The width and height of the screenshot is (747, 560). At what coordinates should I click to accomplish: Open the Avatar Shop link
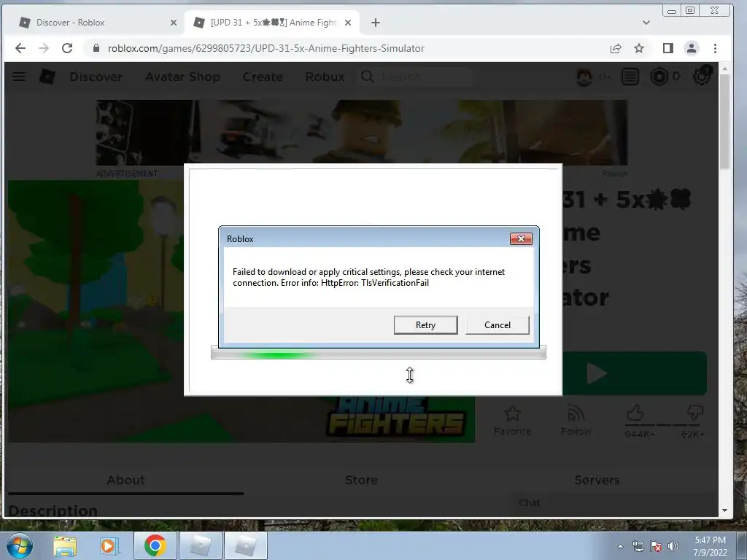point(182,77)
